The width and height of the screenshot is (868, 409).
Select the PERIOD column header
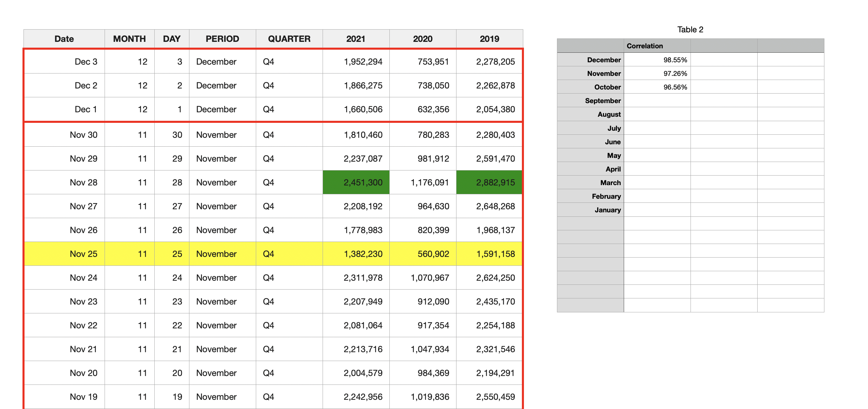click(222, 39)
